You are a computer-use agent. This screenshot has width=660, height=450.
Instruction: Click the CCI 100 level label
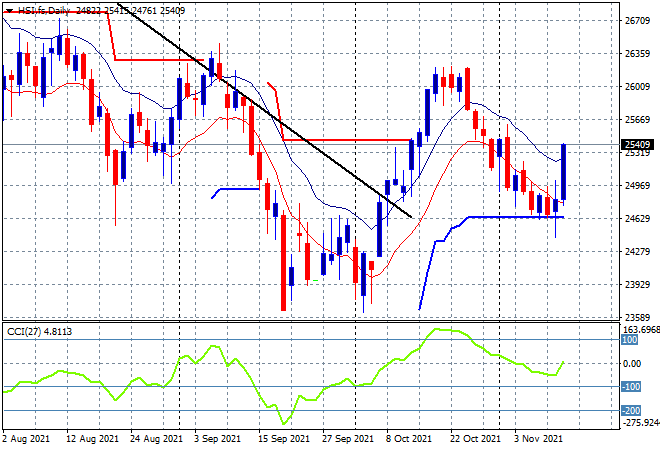(629, 340)
